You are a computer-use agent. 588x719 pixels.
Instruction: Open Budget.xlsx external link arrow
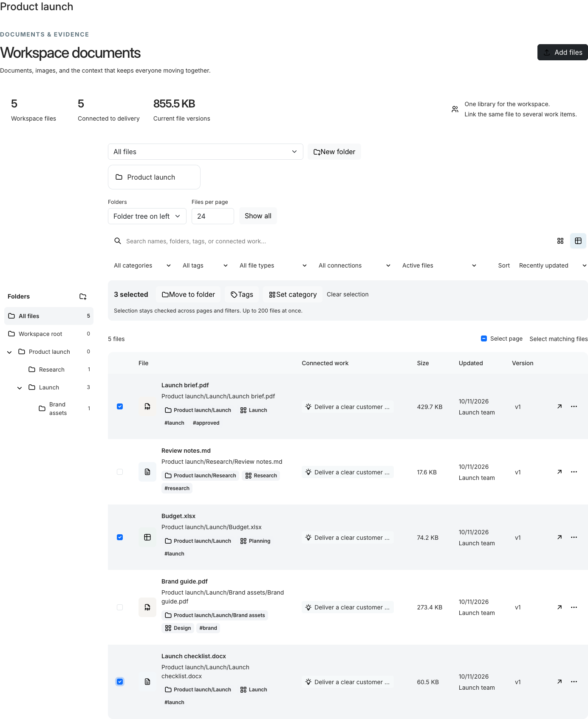pyautogui.click(x=560, y=537)
